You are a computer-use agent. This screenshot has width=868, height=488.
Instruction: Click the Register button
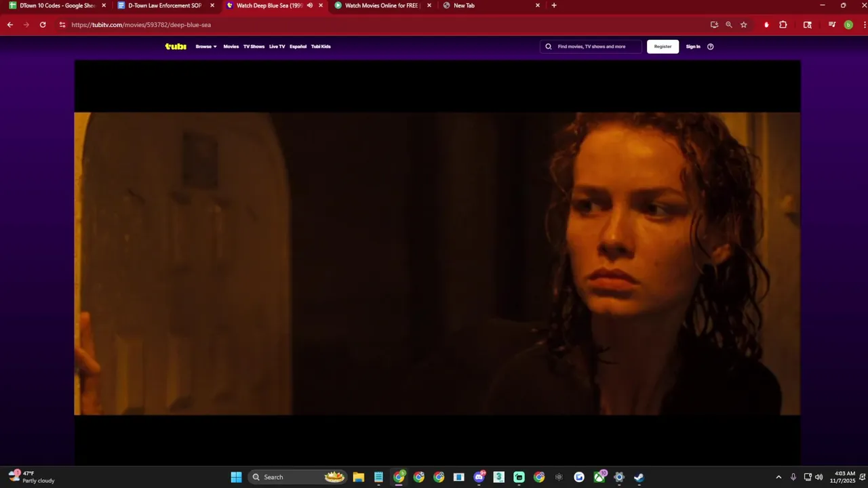coord(663,47)
